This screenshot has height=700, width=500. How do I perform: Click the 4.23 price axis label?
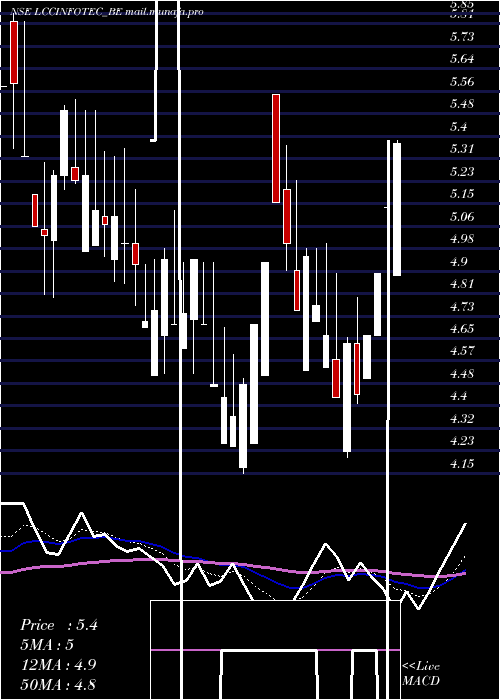click(462, 441)
